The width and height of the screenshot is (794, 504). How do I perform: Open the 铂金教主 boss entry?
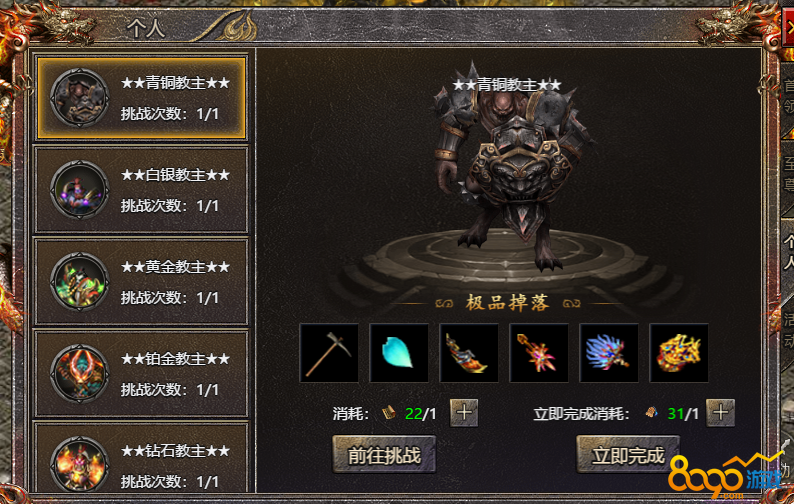tap(141, 374)
